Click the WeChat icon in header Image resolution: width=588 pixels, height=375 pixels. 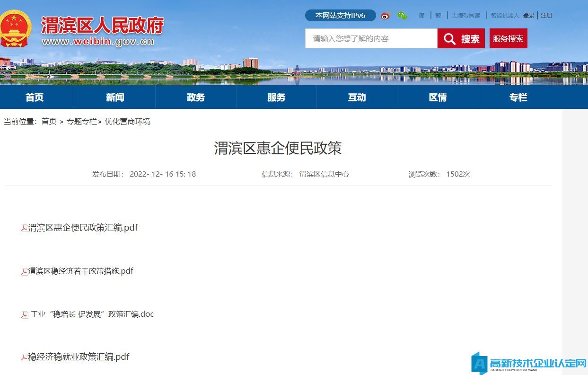pos(402,16)
